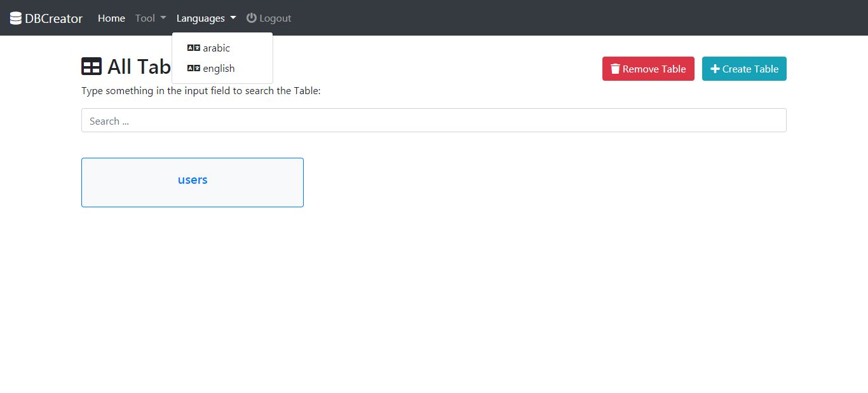Select arabic from the language menu

click(216, 48)
